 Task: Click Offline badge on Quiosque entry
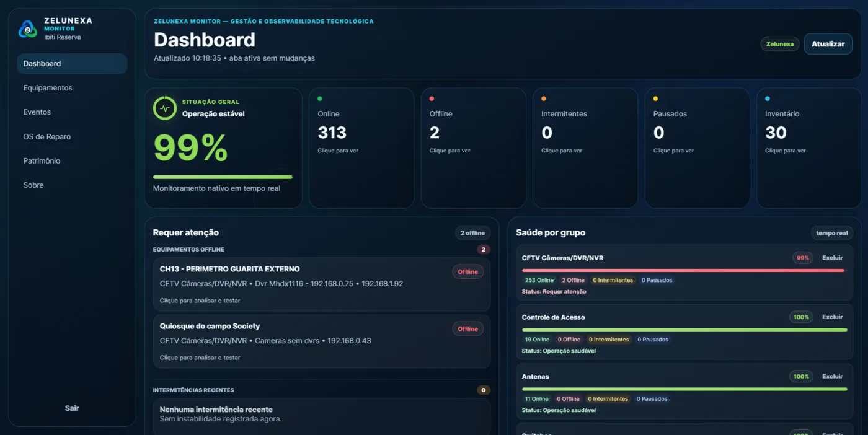click(467, 328)
